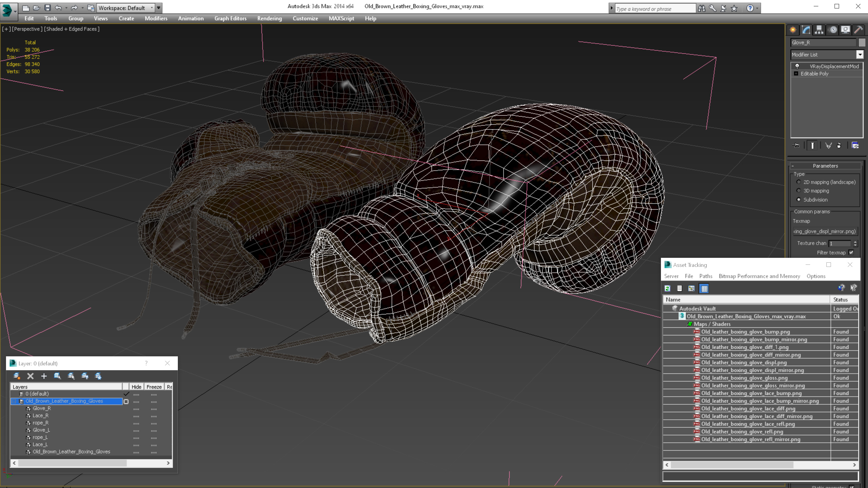Open the Workspace: Default dropdown
Screen dimensions: 868x488
125,8
